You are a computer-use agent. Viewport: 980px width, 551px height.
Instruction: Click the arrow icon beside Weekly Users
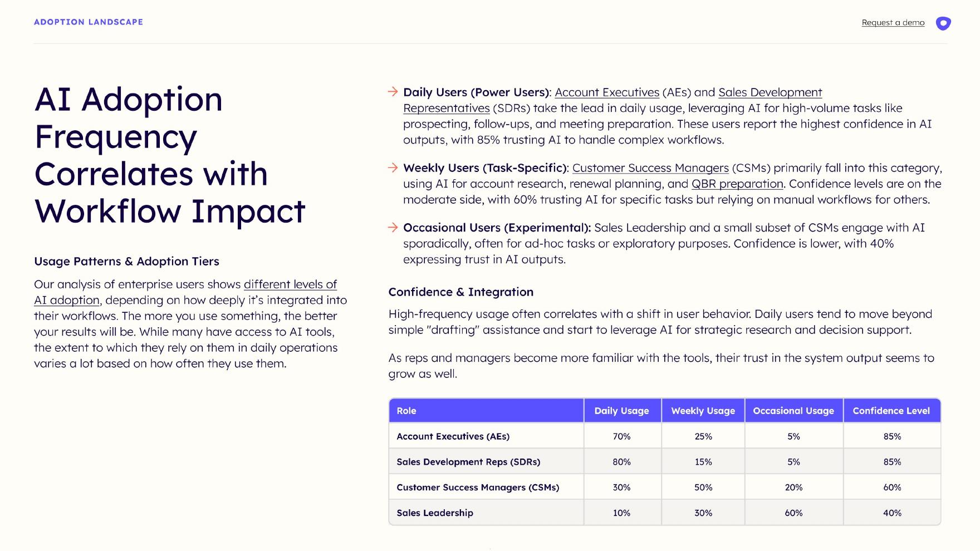tap(393, 168)
